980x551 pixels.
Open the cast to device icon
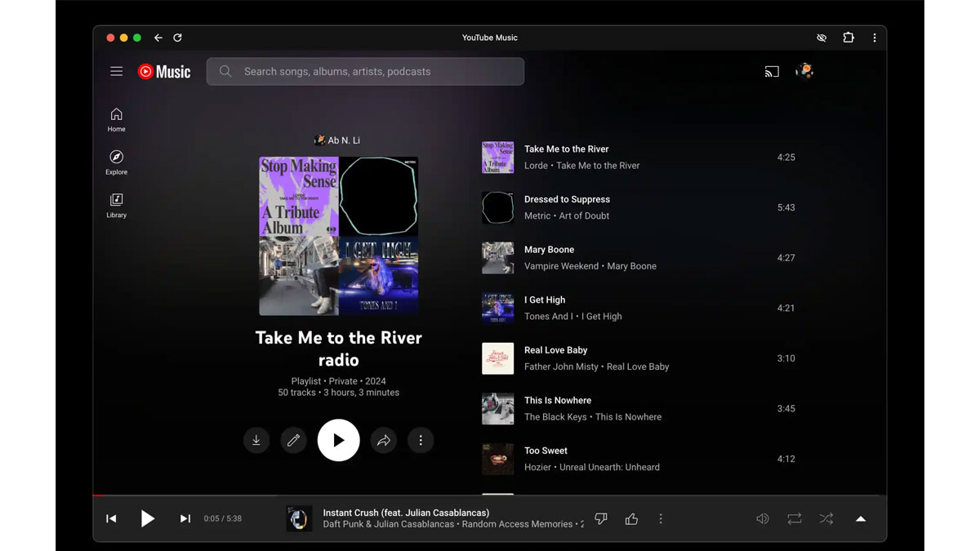click(x=772, y=72)
